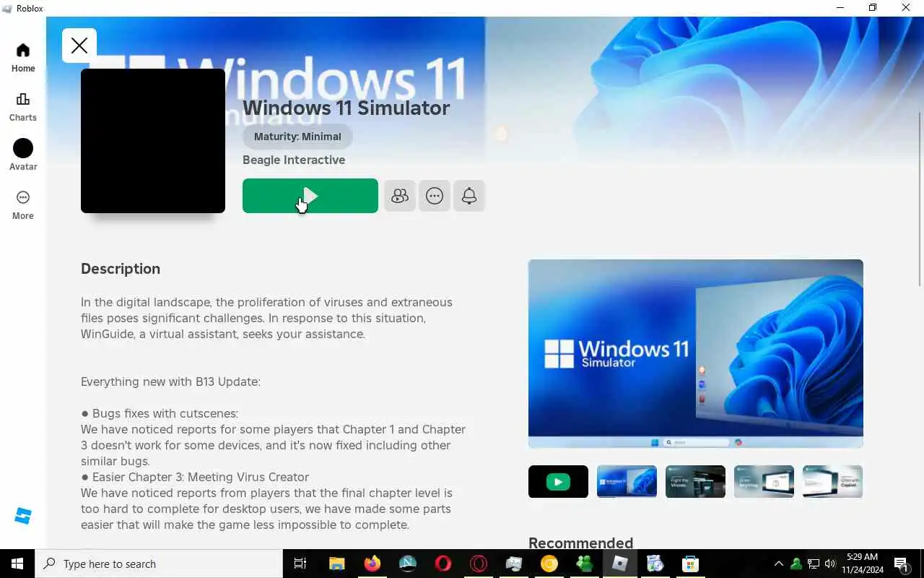Select the video thumbnail with green play icon

[x=558, y=482]
